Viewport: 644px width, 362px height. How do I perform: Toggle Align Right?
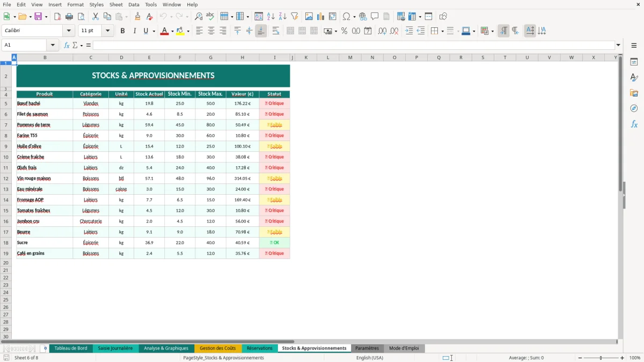[x=223, y=31]
